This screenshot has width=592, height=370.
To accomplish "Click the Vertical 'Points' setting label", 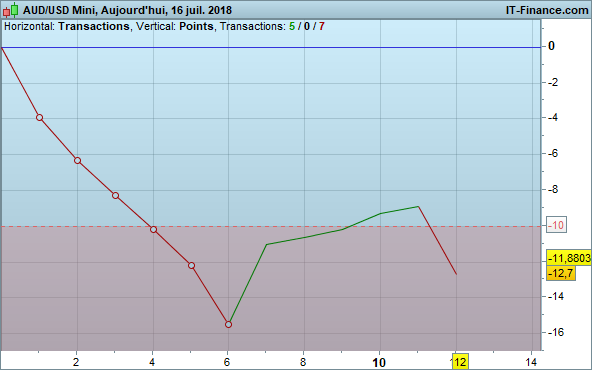I will click(196, 26).
